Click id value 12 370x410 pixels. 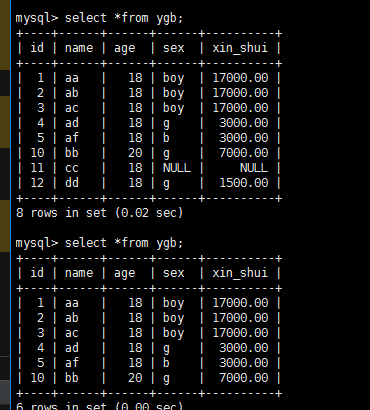(37, 183)
